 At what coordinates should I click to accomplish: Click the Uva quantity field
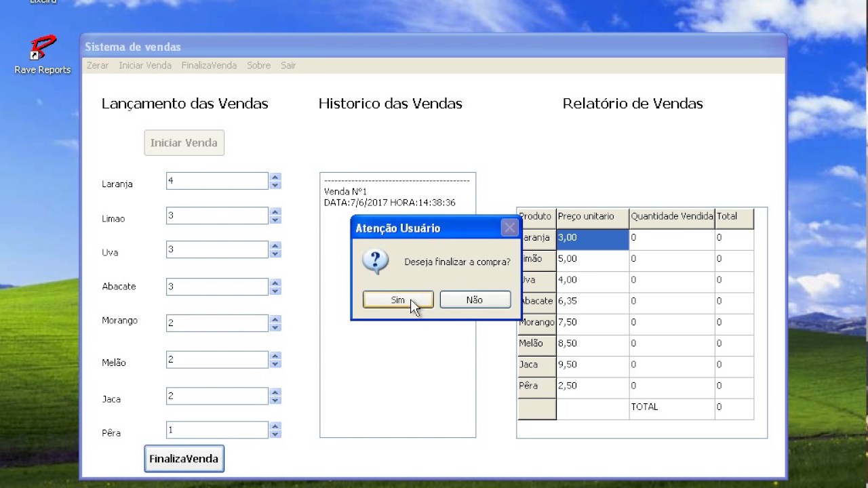217,249
